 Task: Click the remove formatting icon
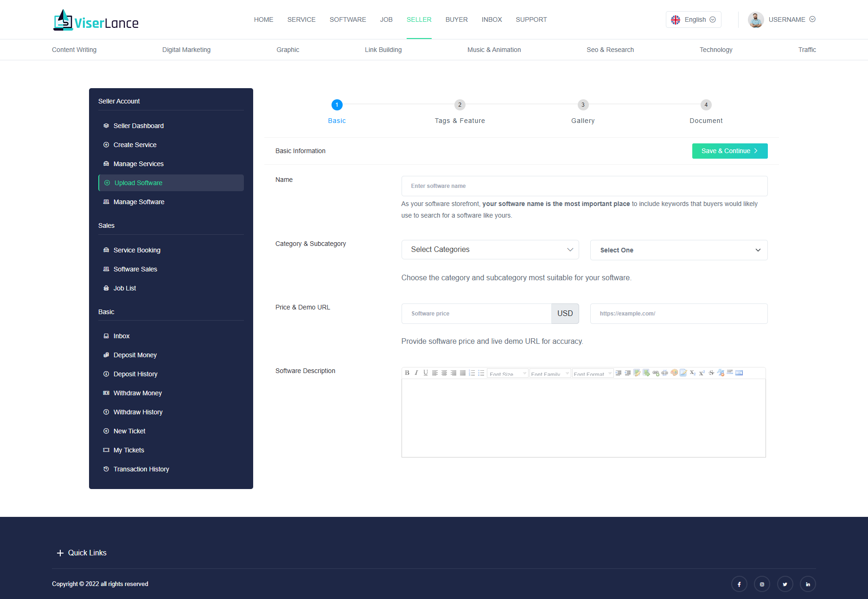tap(721, 373)
